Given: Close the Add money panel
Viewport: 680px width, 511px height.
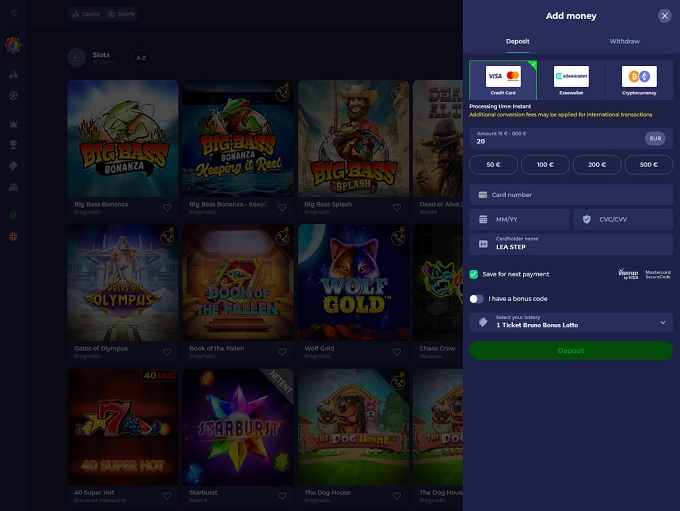Looking at the screenshot, I should [x=665, y=16].
